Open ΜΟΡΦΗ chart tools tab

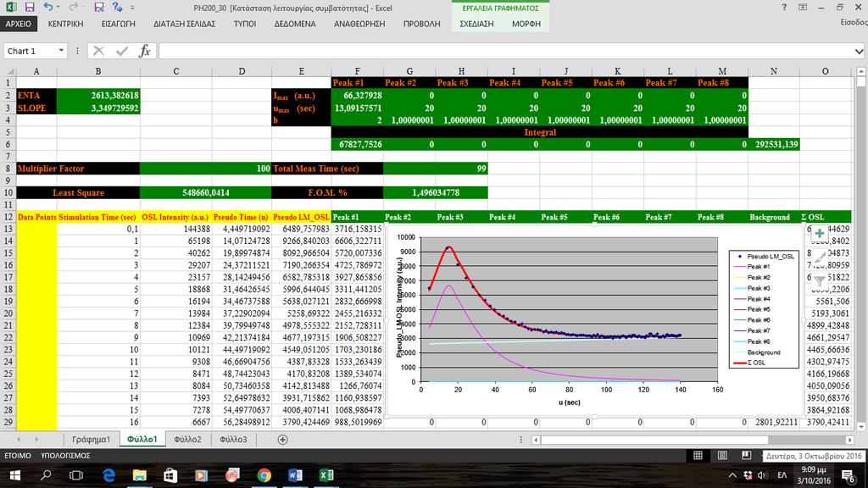pyautogui.click(x=526, y=24)
